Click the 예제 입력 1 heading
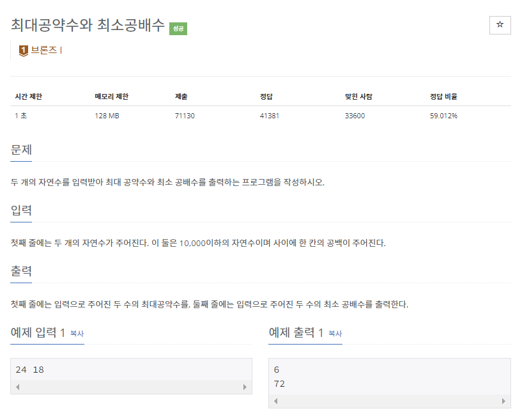 pyautogui.click(x=38, y=332)
